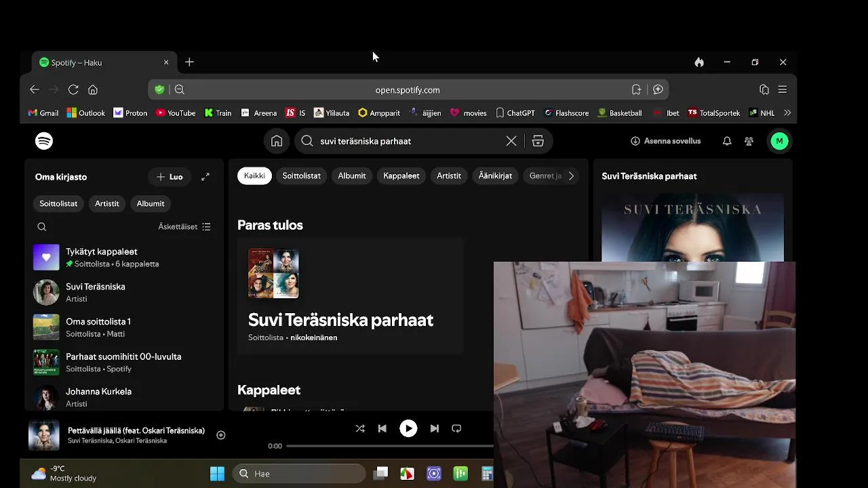
Task: Open the Oma kirjasto header
Action: (x=61, y=177)
